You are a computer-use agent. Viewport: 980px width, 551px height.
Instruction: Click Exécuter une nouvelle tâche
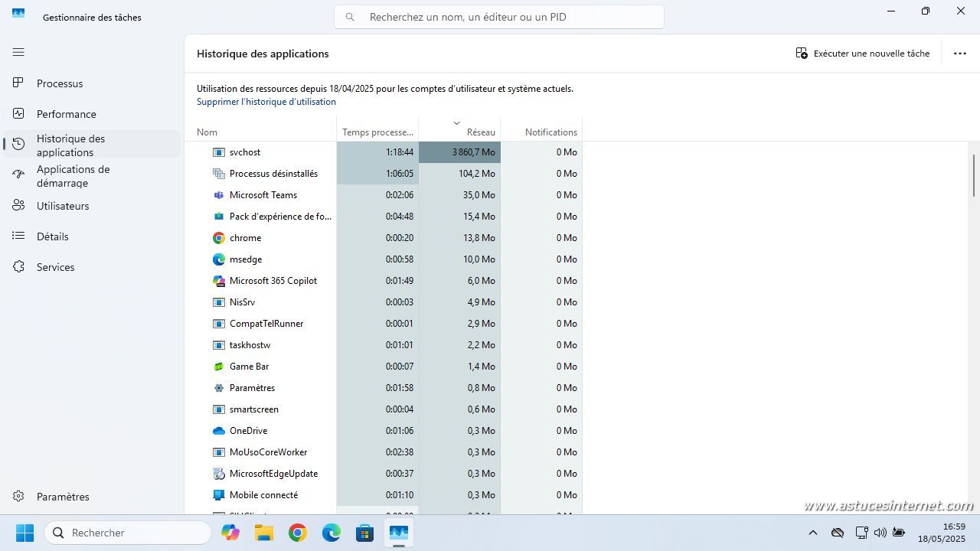coord(863,54)
